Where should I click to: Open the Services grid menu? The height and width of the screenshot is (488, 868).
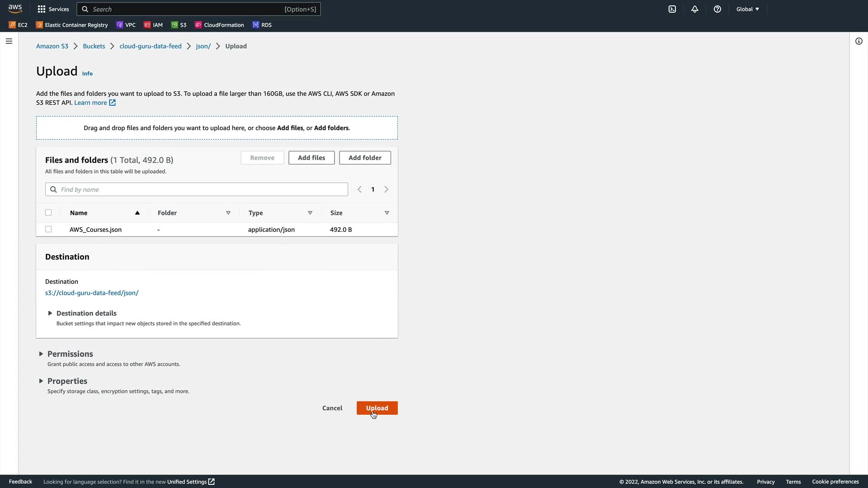pyautogui.click(x=53, y=9)
